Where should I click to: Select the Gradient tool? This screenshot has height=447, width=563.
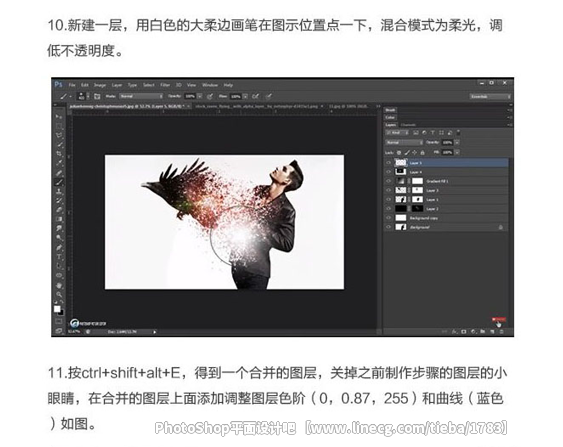(x=59, y=219)
